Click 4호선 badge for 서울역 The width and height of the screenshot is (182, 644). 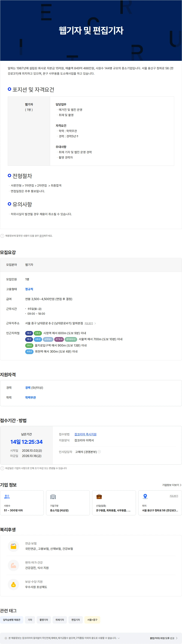tap(38, 339)
